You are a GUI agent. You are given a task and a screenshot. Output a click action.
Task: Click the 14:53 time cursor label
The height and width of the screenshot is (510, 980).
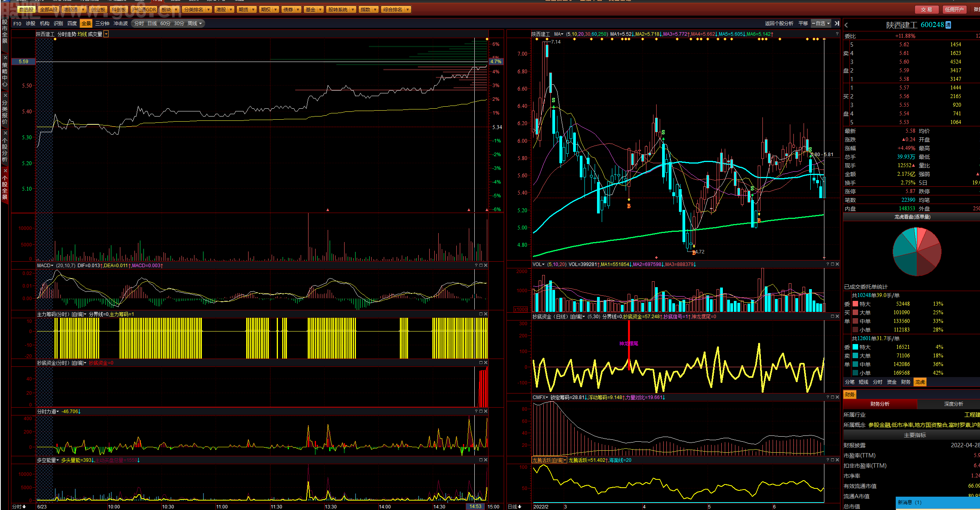click(475, 506)
